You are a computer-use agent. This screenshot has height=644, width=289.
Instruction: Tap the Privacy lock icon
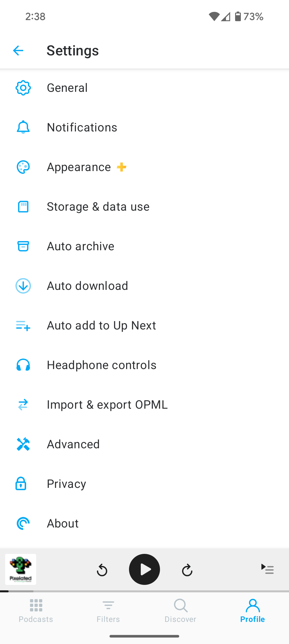(x=21, y=484)
